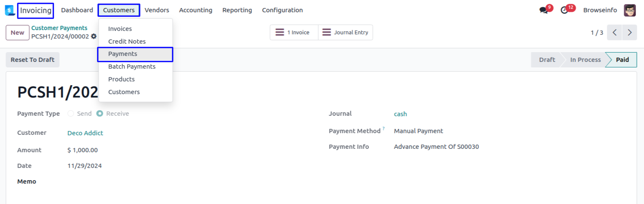644x204 pixels.
Task: Open the Vendors menu
Action: [x=157, y=10]
